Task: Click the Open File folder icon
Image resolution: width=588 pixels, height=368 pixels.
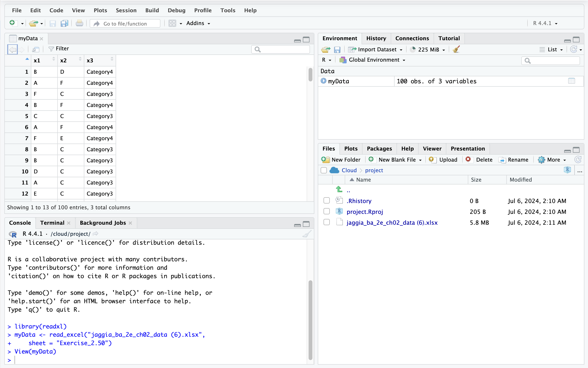Action: [x=33, y=23]
